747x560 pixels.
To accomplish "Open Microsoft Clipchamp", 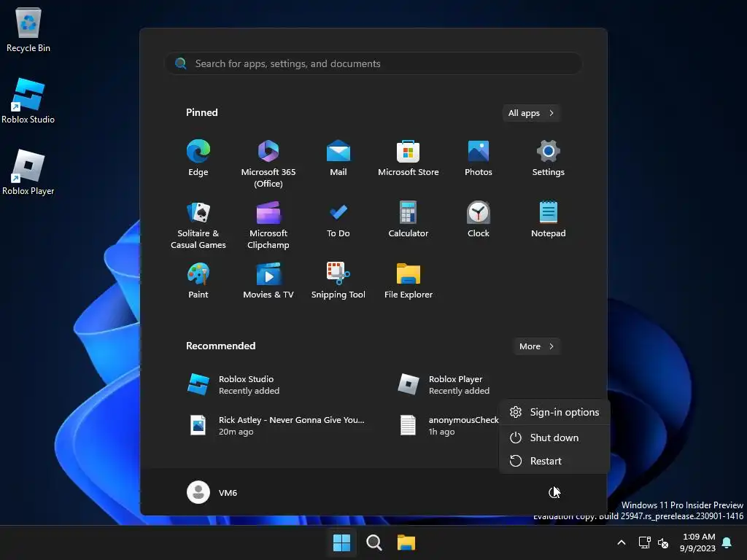I will (268, 225).
